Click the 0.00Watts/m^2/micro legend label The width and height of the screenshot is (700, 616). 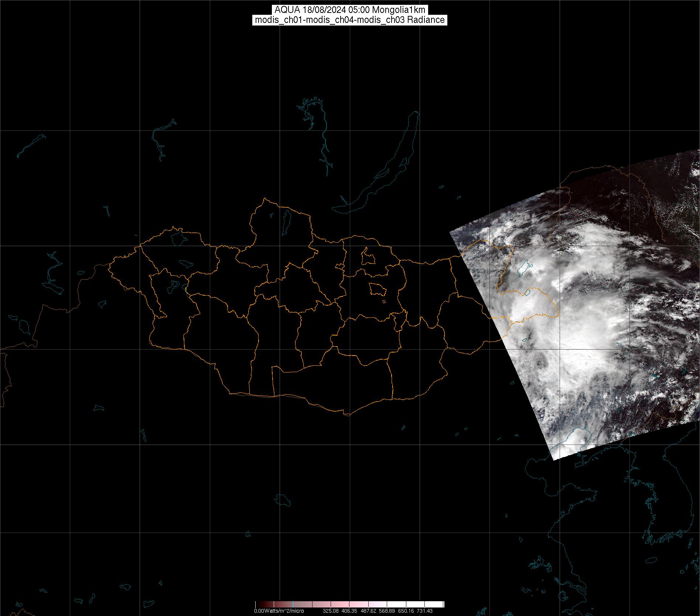point(279,611)
